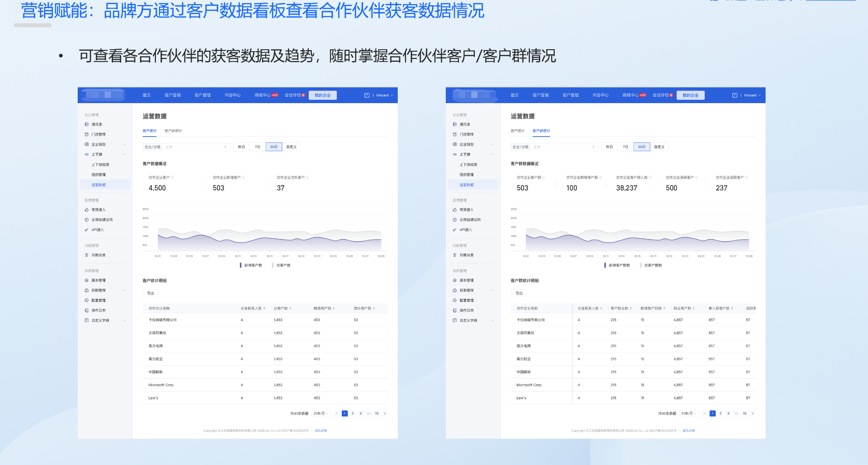
Task: Select 7日 range in left screenshot
Action: tap(257, 147)
